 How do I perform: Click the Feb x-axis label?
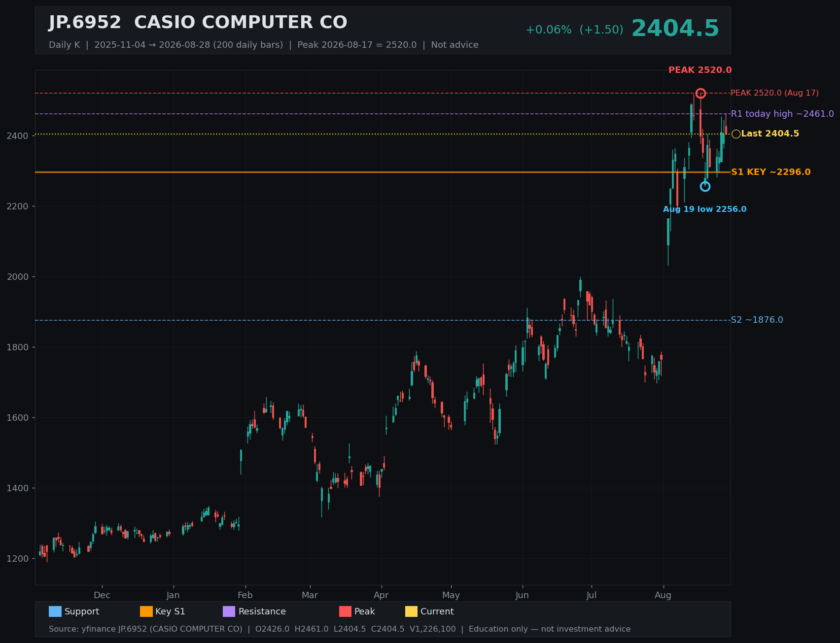pyautogui.click(x=245, y=595)
